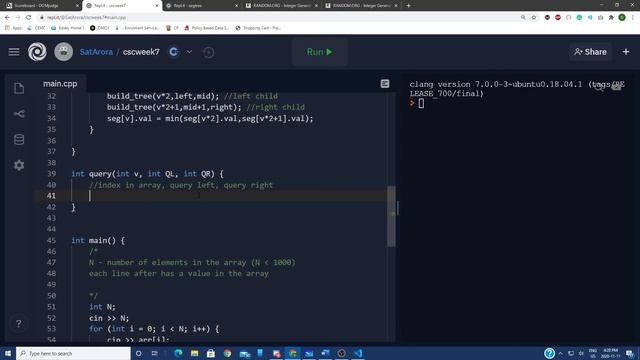Click the 'int main() {' line
Screen dimensions: 640x360
(98, 240)
